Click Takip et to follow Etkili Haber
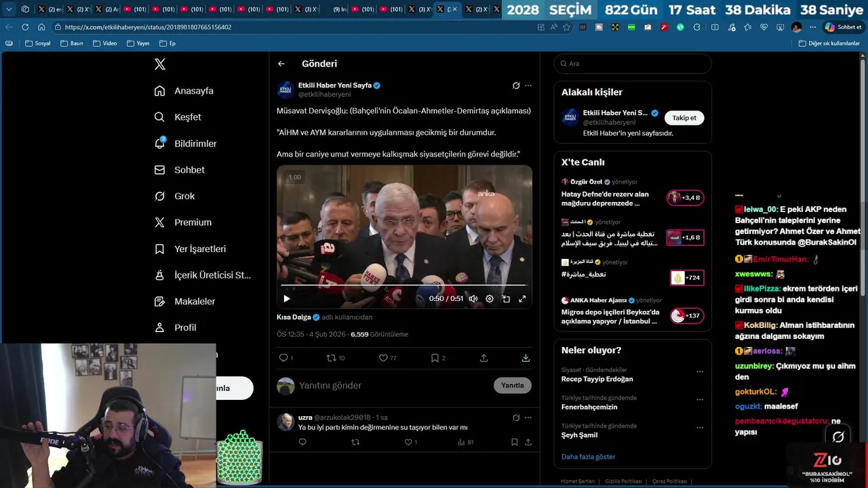This screenshot has height=488, width=868. click(684, 118)
